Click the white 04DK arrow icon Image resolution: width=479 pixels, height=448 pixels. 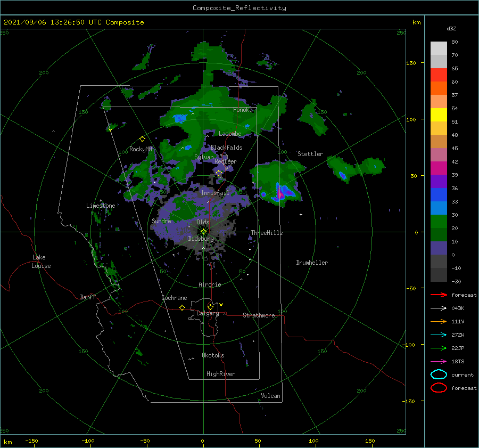pyautogui.click(x=439, y=308)
